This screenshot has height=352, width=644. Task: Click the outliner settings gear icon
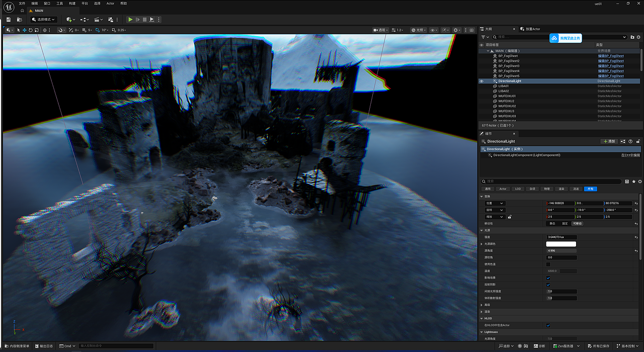(x=639, y=37)
